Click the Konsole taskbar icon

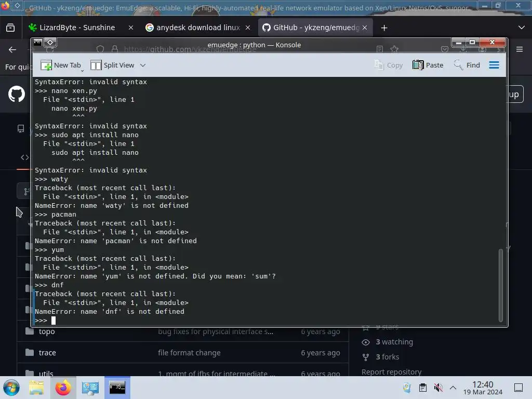(x=117, y=388)
